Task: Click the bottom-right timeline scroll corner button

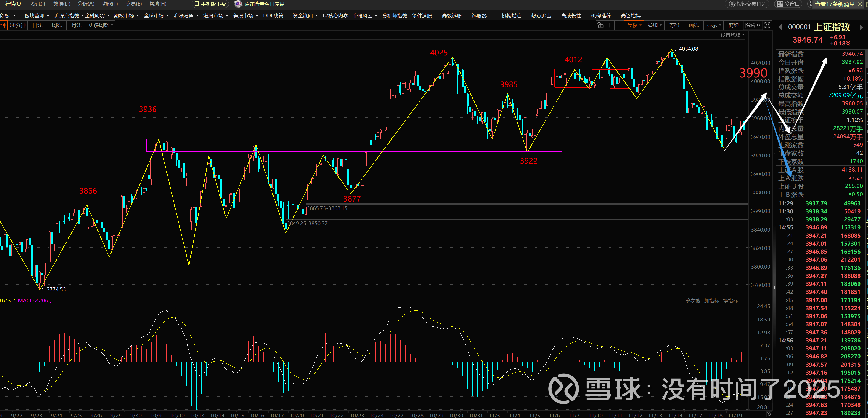Action: (769, 414)
